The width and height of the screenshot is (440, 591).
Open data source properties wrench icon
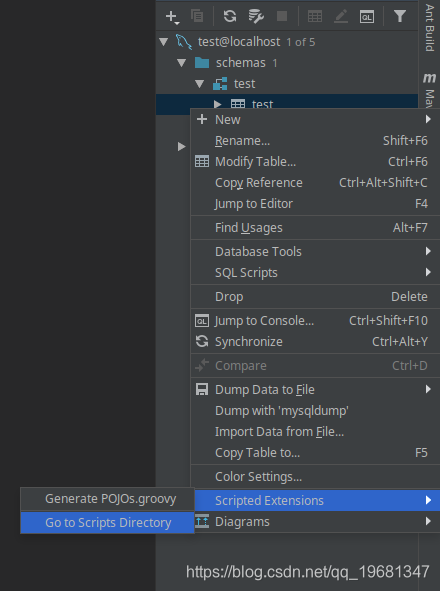click(256, 17)
